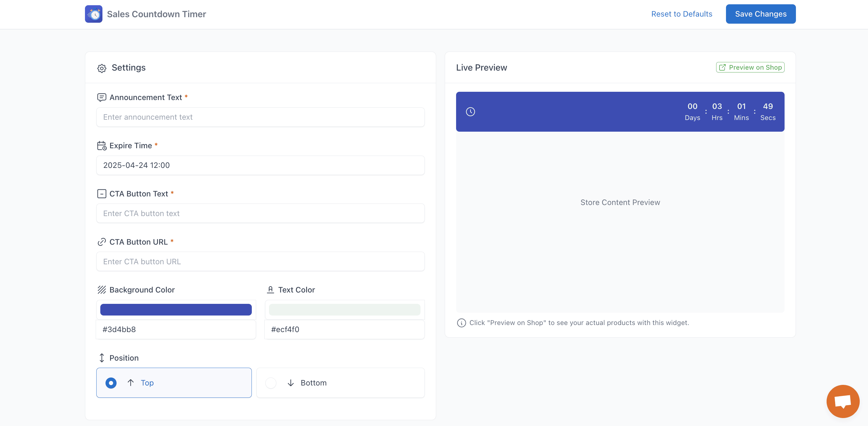
Task: Open the Text Color light swatch
Action: 344,310
